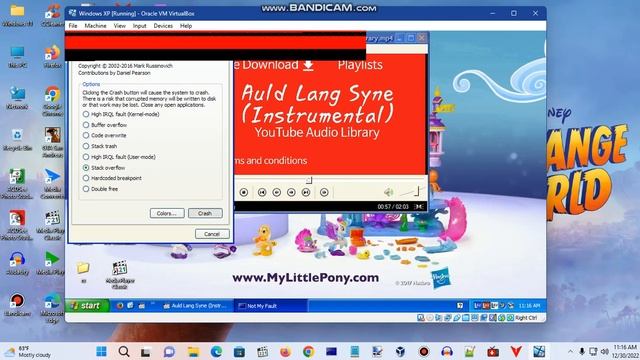
Task: Open Chat app on Windows taskbar
Action: (169, 351)
